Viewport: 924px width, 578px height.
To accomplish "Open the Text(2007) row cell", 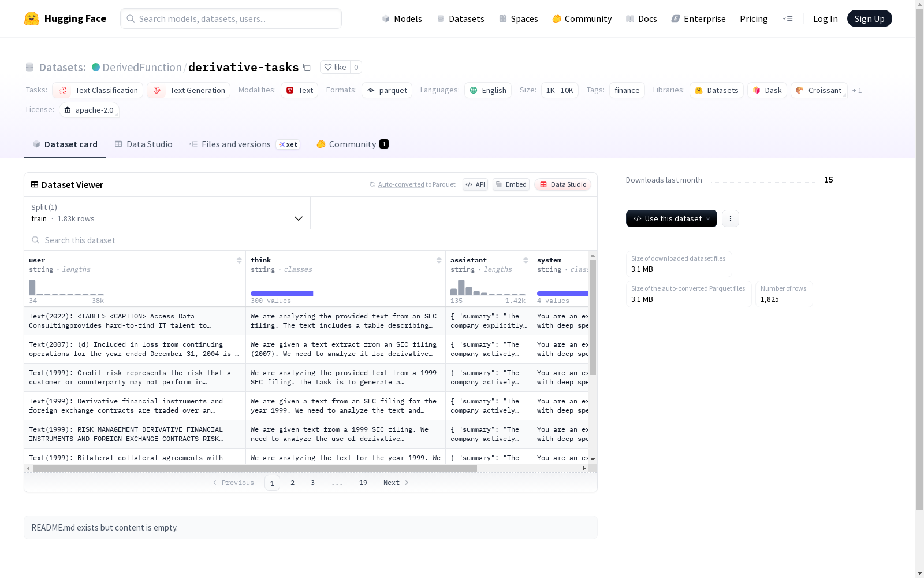I will click(135, 349).
